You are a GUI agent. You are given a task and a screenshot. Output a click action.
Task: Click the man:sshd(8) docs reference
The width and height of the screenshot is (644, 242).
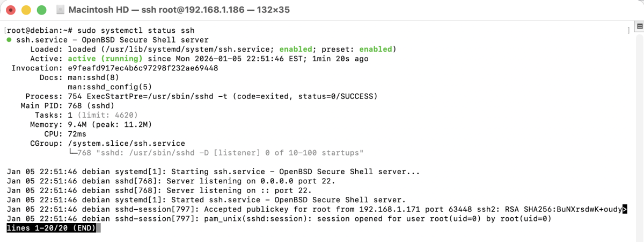click(x=94, y=77)
